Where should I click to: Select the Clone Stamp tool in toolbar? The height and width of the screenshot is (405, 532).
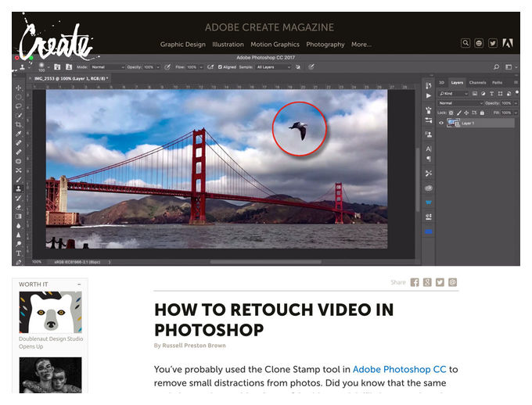tap(18, 188)
